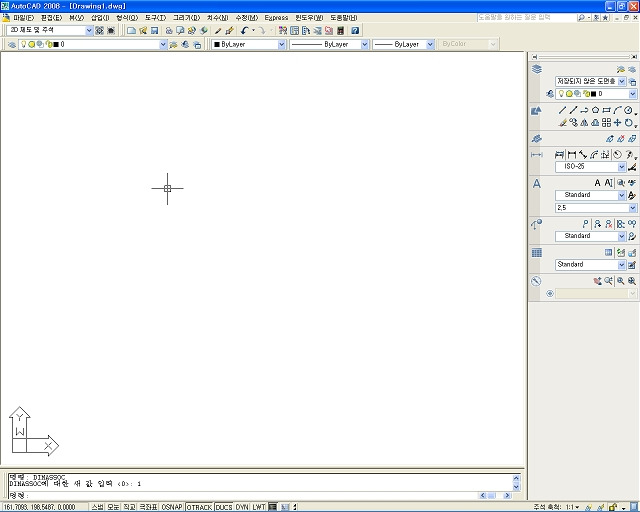Screen dimensions: 640x512
Task: Click the coordinates readout in status bar
Action: pyautogui.click(x=39, y=507)
